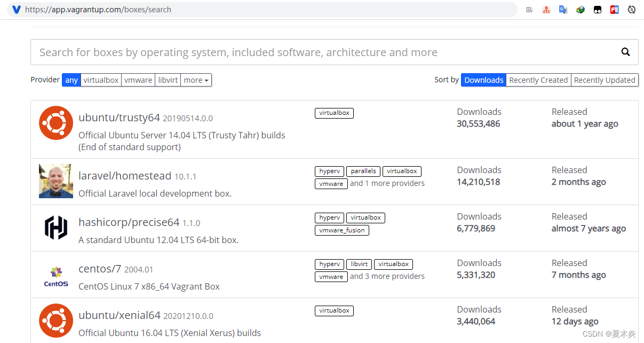Click virtualbox tag on ubuntu/xenial64 row

pos(334,310)
